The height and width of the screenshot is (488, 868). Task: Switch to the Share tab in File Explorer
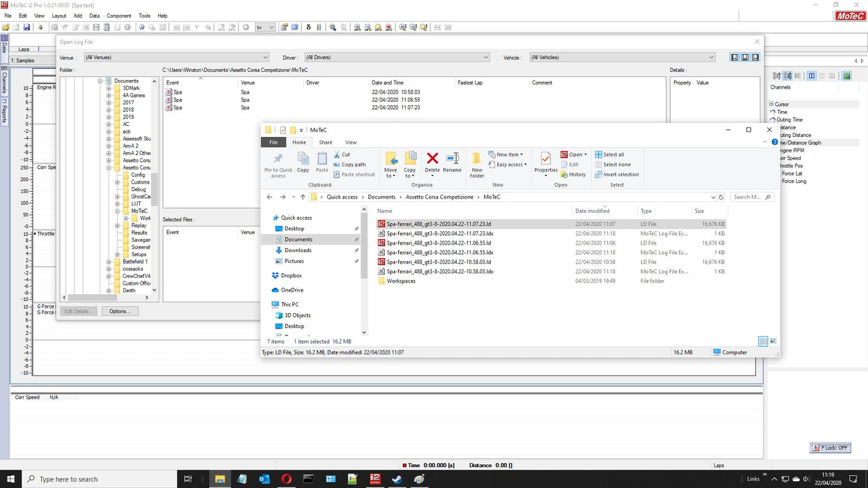pos(325,142)
